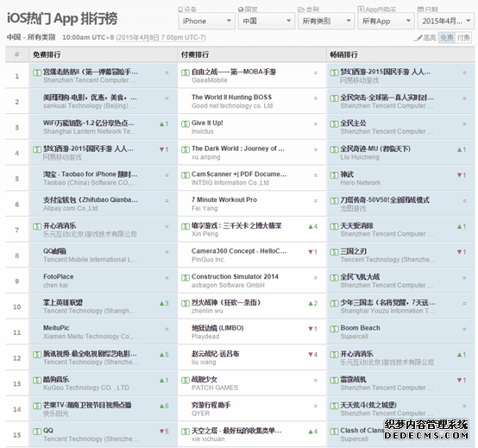
Task: Click publisher Playdead under LIMBO
Action: pos(205,337)
